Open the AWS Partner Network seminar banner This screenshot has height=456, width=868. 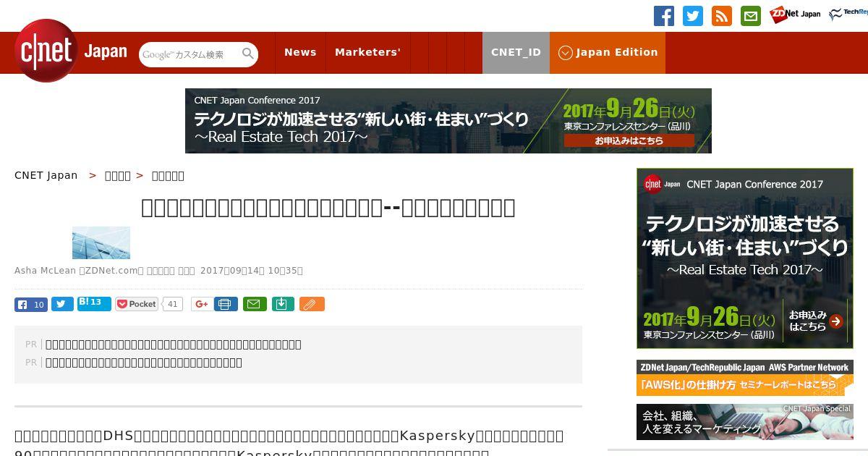[745, 378]
